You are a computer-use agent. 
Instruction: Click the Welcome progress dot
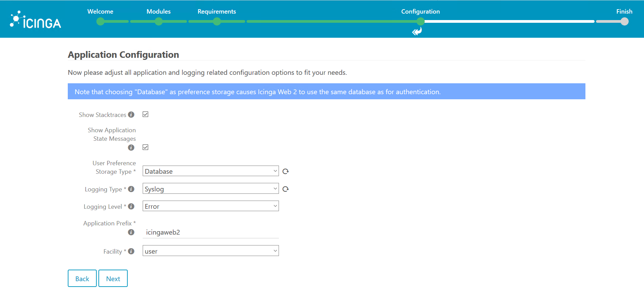point(100,21)
